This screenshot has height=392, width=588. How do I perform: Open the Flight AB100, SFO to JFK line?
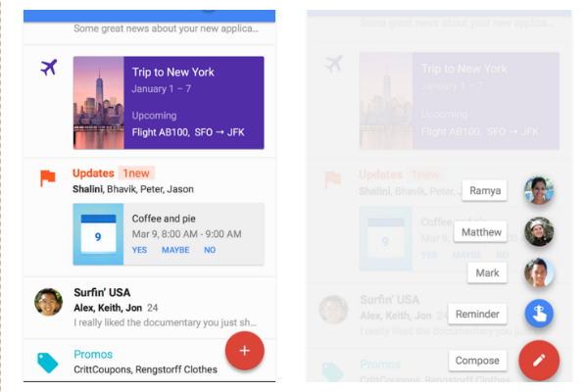[x=188, y=132]
